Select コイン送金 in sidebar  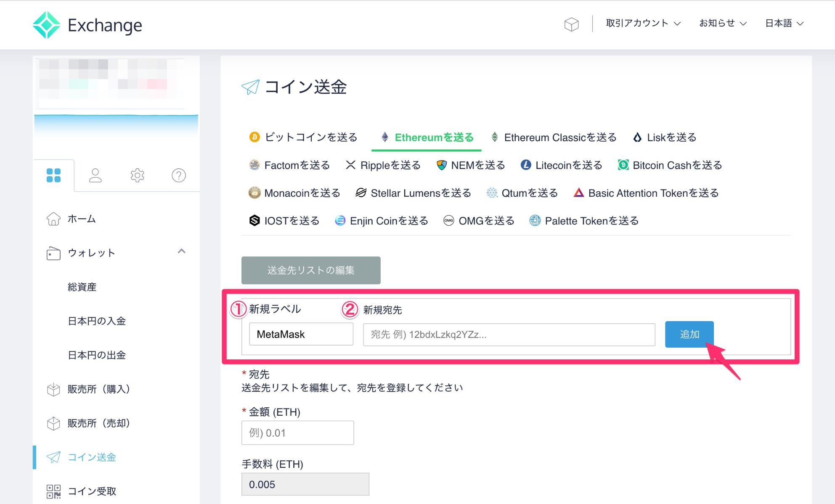coord(92,457)
